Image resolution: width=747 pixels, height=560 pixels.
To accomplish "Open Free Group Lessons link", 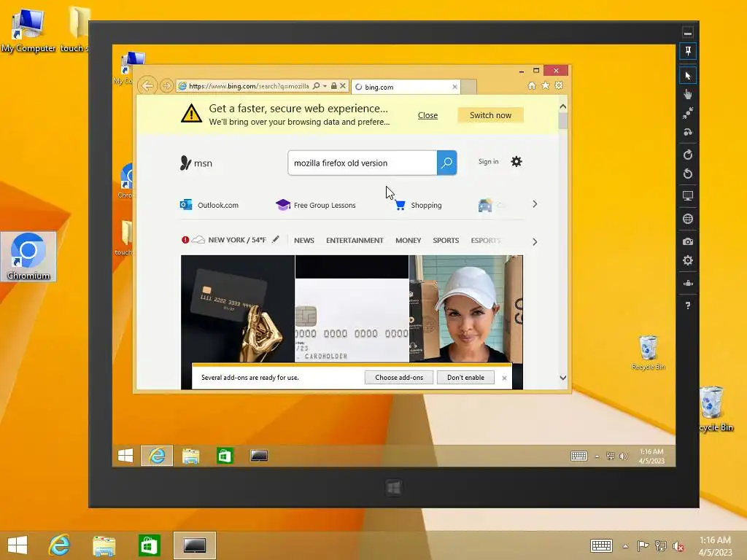I will (x=315, y=205).
